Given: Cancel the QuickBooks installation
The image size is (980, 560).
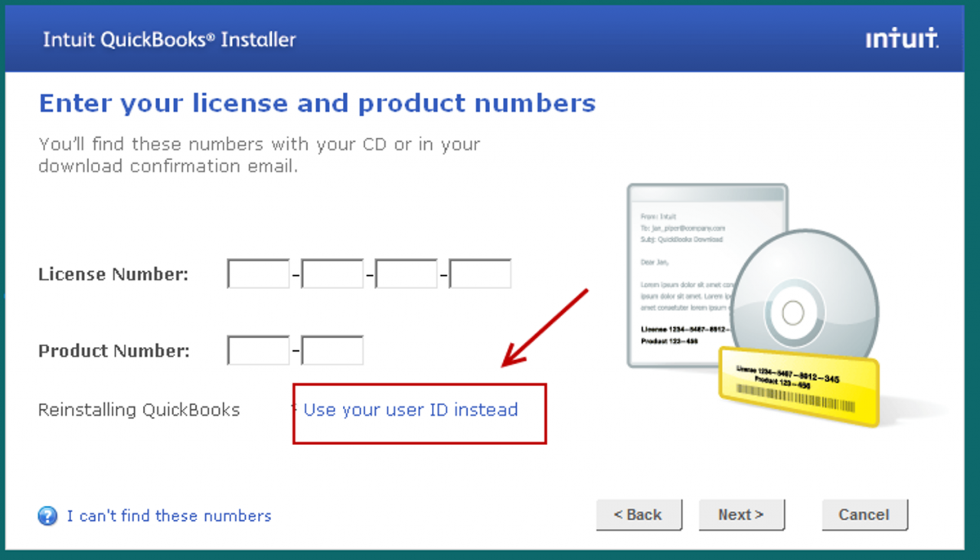Looking at the screenshot, I should click(864, 515).
